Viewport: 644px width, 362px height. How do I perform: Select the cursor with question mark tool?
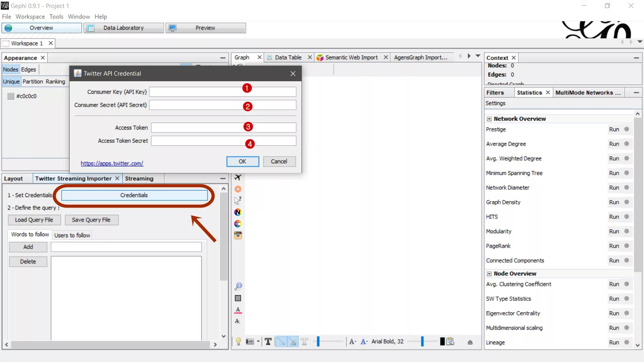238,200
